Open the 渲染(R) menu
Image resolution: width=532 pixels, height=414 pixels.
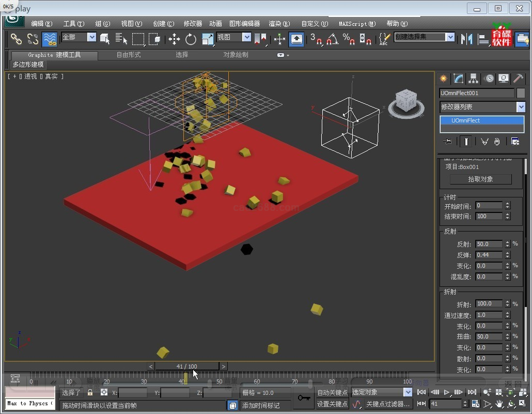pyautogui.click(x=279, y=24)
